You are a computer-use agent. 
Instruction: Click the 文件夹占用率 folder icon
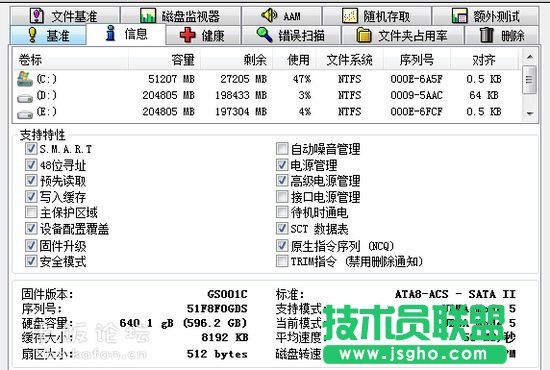click(x=364, y=35)
